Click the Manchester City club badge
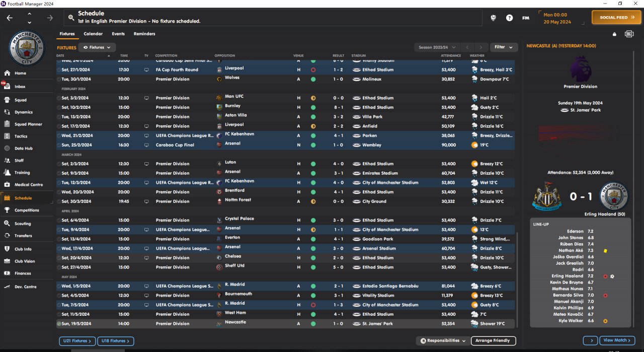This screenshot has height=352, width=644. click(x=27, y=48)
